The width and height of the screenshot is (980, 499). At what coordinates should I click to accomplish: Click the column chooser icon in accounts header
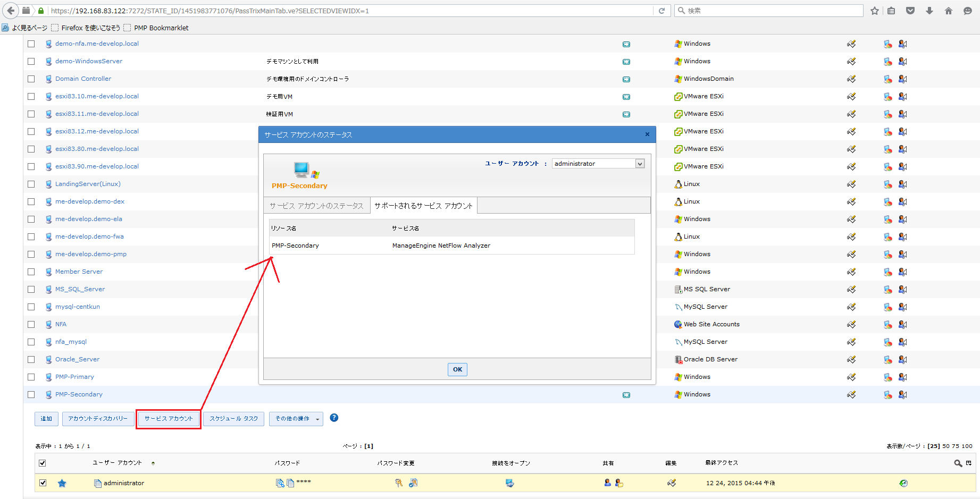click(x=969, y=463)
